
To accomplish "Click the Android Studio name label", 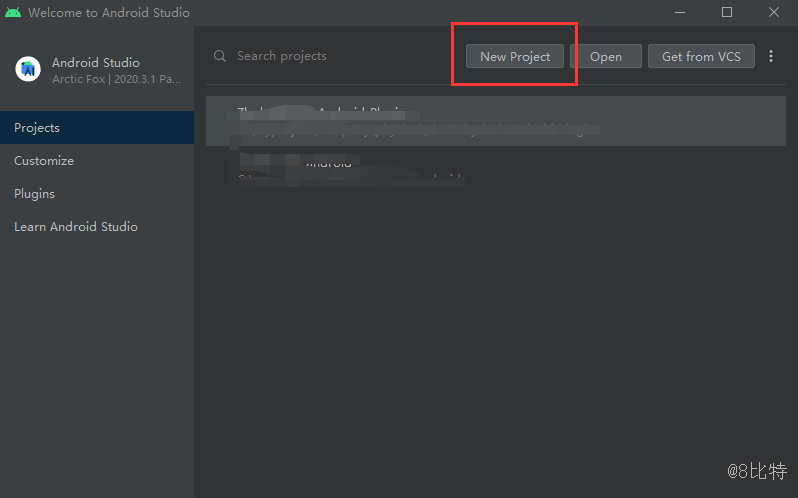I will coord(96,62).
